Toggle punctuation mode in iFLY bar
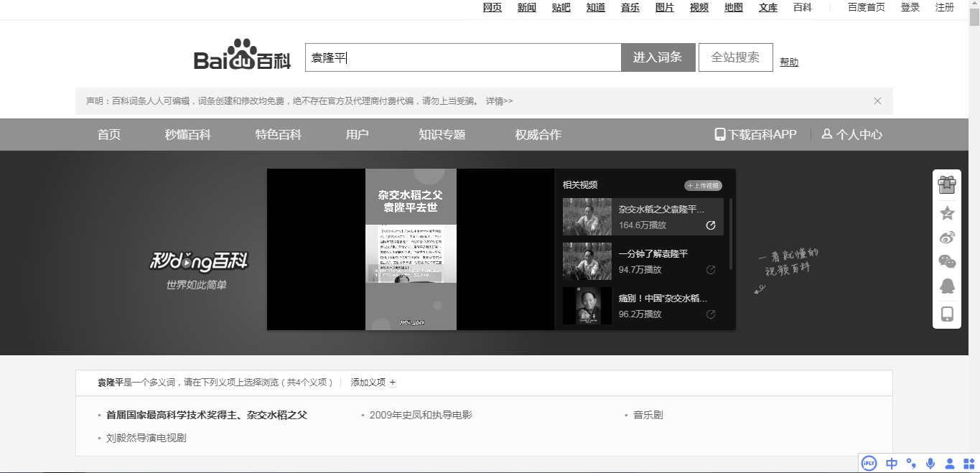This screenshot has width=980, height=473. coord(911,464)
